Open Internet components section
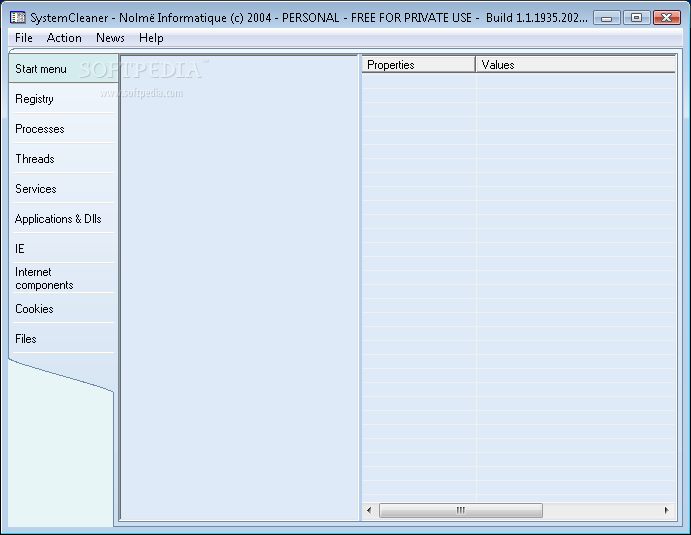 click(63, 279)
